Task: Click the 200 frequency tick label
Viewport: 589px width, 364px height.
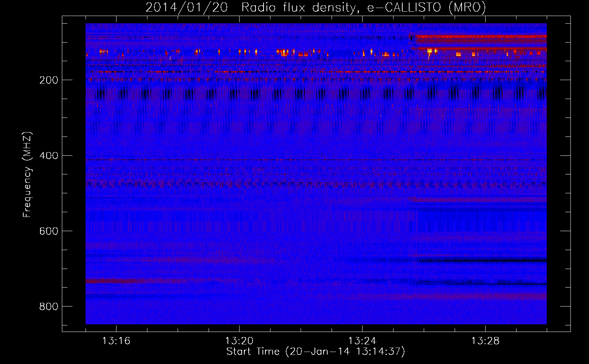Action: coord(49,80)
